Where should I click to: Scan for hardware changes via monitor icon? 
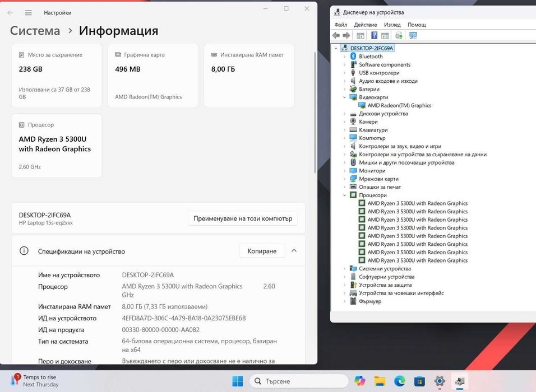tap(413, 35)
